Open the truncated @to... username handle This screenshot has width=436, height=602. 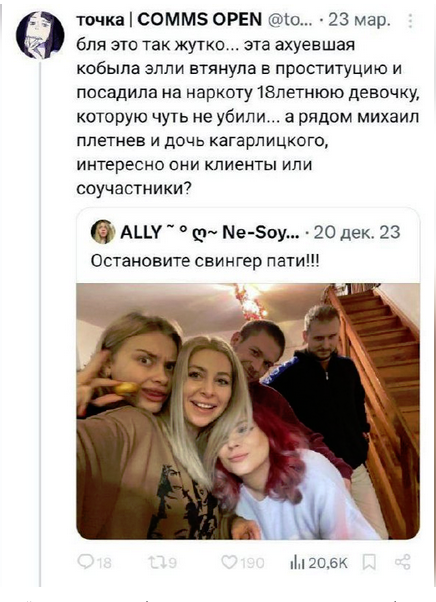click(x=287, y=20)
